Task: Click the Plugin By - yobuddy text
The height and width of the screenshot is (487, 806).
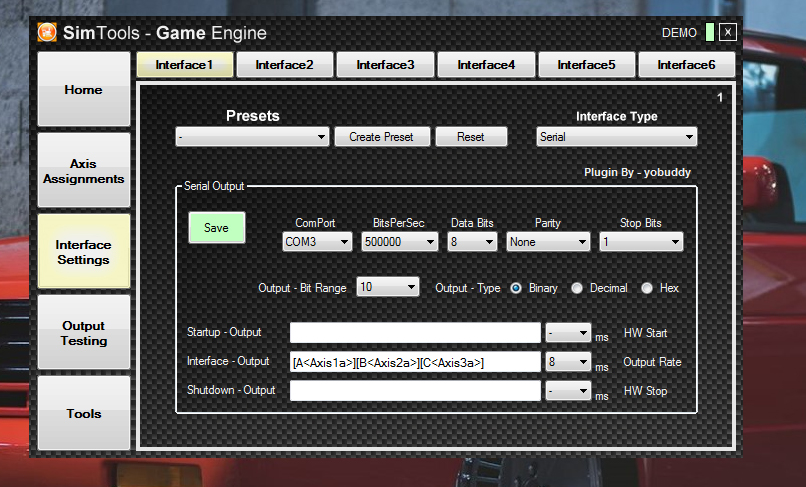Action: 637,172
